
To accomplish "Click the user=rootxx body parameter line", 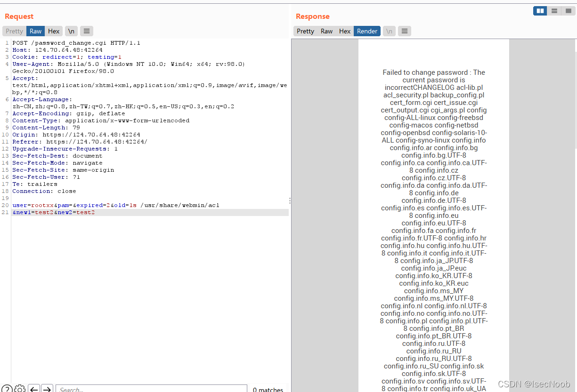I will click(116, 205).
